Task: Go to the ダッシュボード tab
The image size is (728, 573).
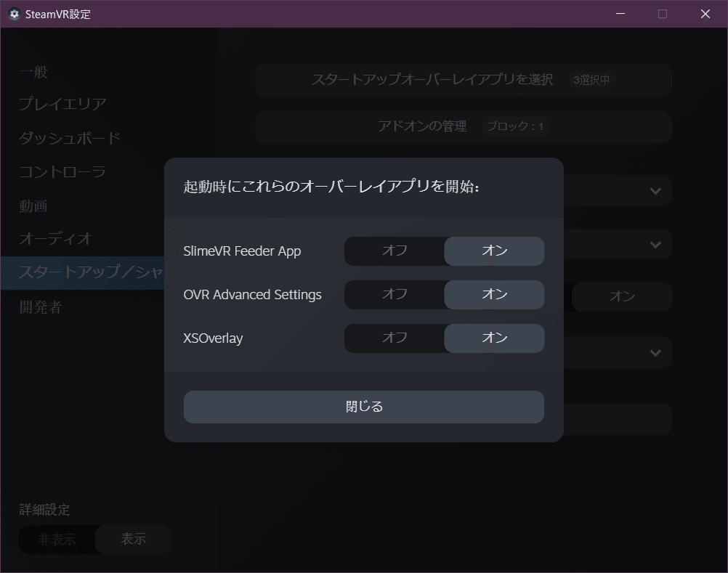Action: [70, 138]
